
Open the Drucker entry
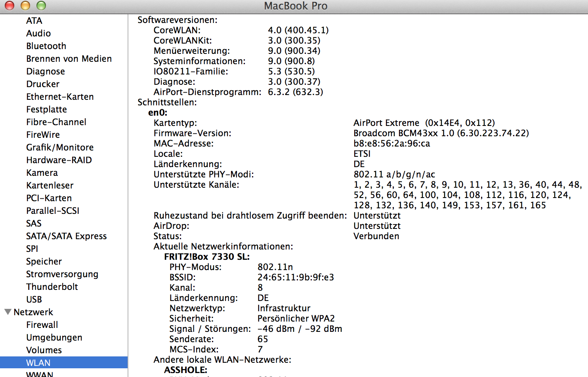[43, 84]
